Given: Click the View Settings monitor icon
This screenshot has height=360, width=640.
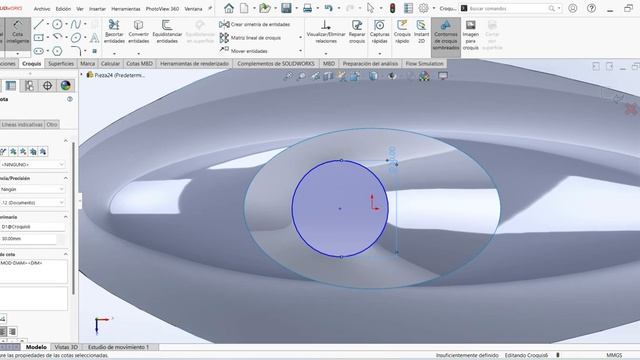Looking at the screenshot, I should coord(443,76).
